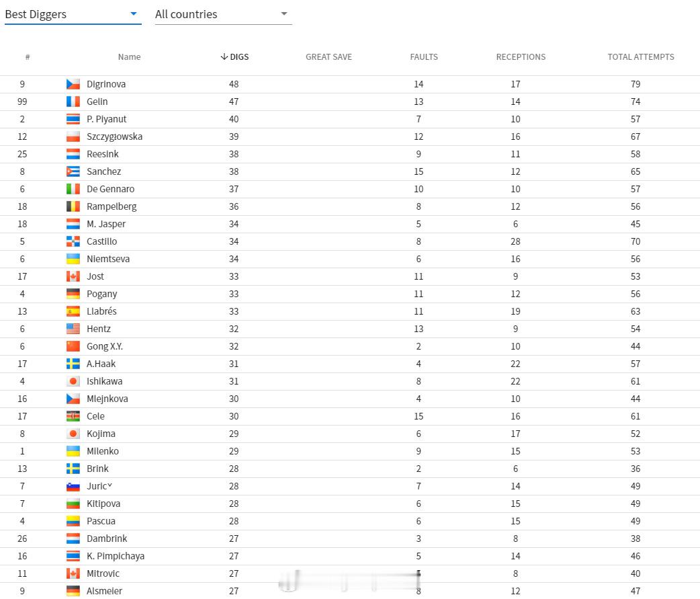Click Czech flag next to Digrinova
The height and width of the screenshot is (599, 700).
[x=73, y=84]
